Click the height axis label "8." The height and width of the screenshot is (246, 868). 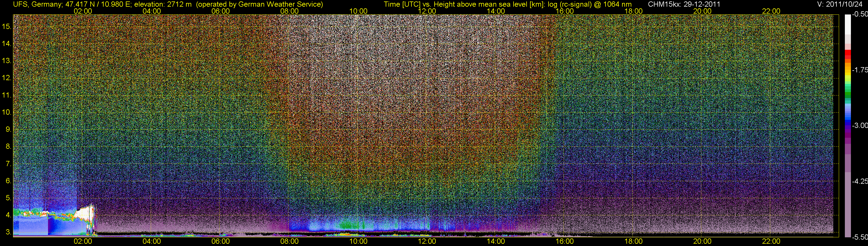click(x=8, y=147)
